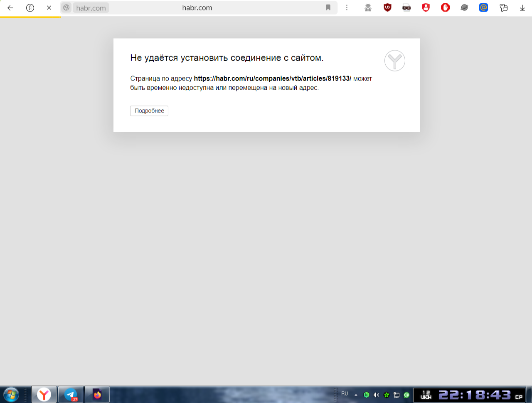Screen dimensions: 532x403
Task: Open the grey planet extension icon
Action: coord(464,7)
